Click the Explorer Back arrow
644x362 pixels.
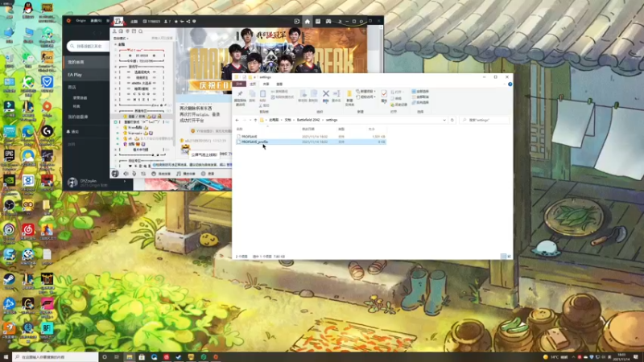pos(237,120)
